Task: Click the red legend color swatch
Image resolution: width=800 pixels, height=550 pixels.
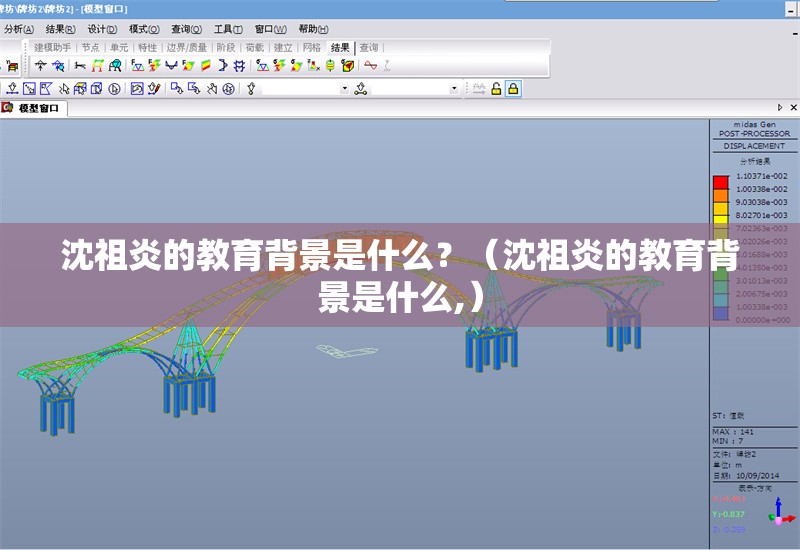Action: [x=720, y=182]
